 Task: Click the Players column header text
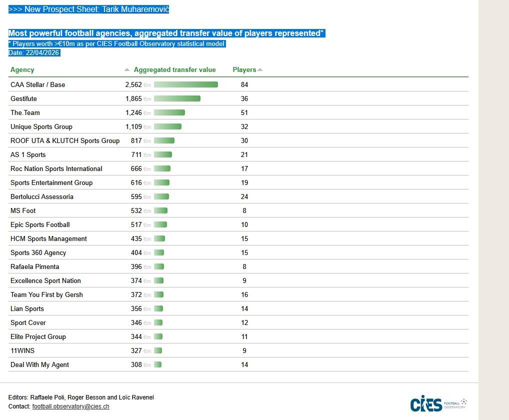point(244,70)
